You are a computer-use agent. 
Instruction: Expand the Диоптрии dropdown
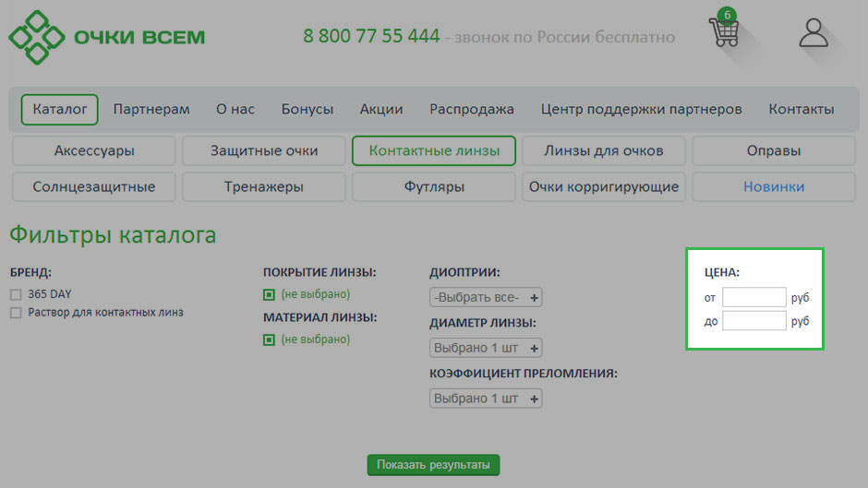click(x=486, y=297)
